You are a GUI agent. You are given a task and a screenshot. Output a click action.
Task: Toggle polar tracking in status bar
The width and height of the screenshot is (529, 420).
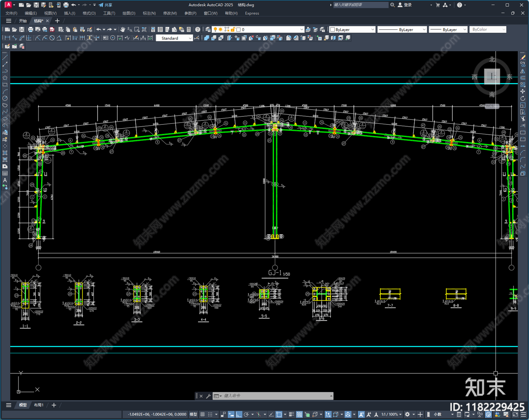coord(246,414)
